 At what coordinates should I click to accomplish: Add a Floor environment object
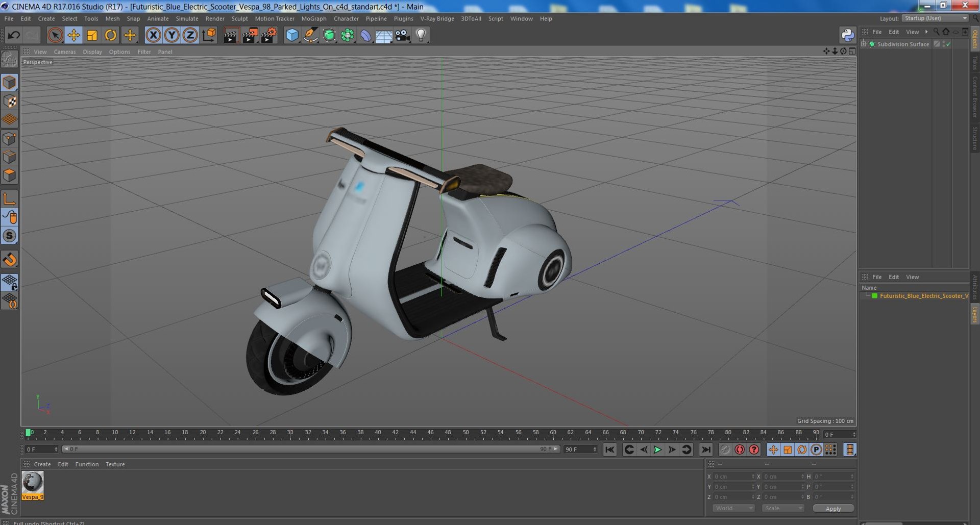coord(384,35)
